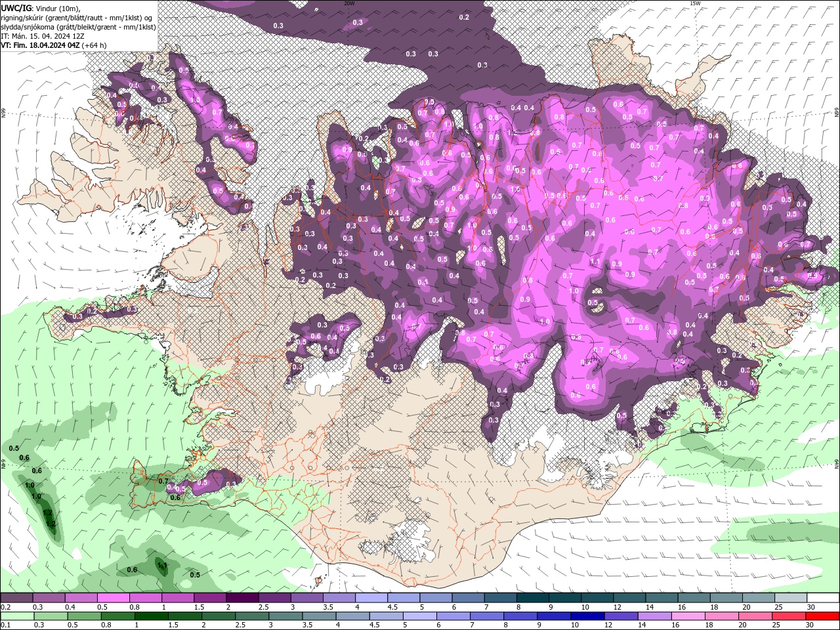840x630 pixels.
Task: Pick the white final swatch in snow legend
Action: (x=822, y=598)
